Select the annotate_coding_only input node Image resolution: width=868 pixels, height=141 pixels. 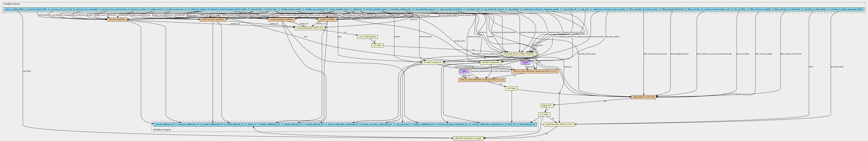point(401,9)
